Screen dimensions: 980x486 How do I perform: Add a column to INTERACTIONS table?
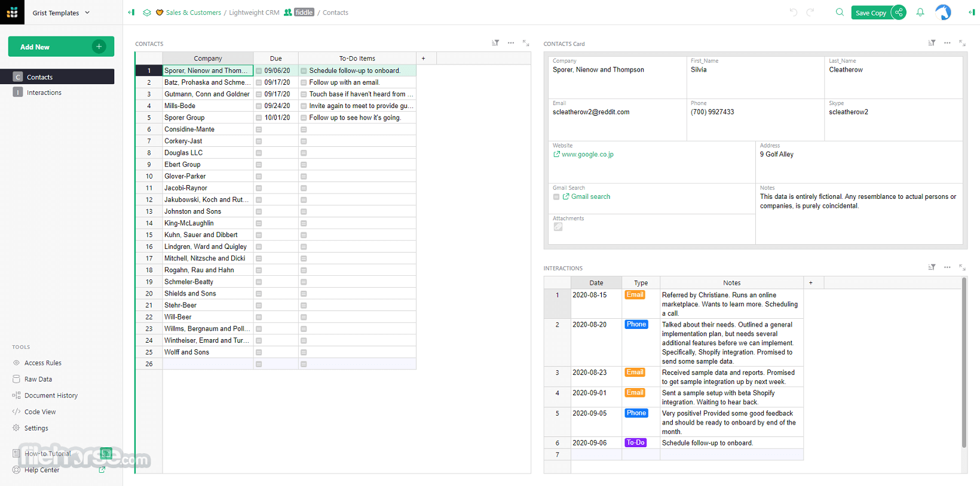pos(811,283)
